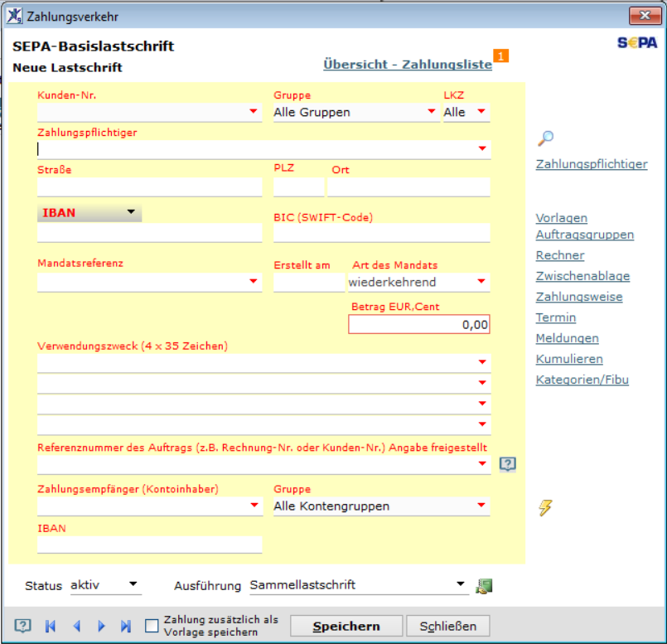Change Art des Mandats from wiederkehrend
The width and height of the screenshot is (667, 644).
[x=419, y=282]
